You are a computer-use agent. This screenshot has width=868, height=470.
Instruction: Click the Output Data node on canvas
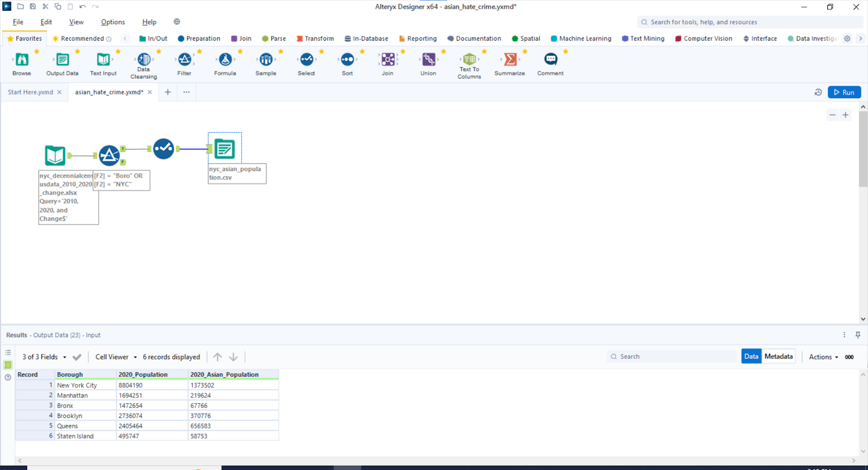coord(225,149)
